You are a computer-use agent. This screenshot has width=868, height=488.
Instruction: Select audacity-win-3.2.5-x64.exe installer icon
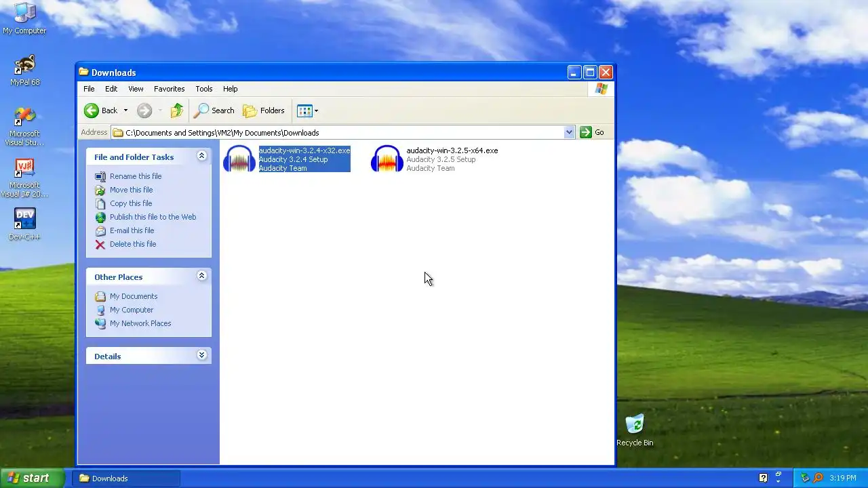click(387, 159)
